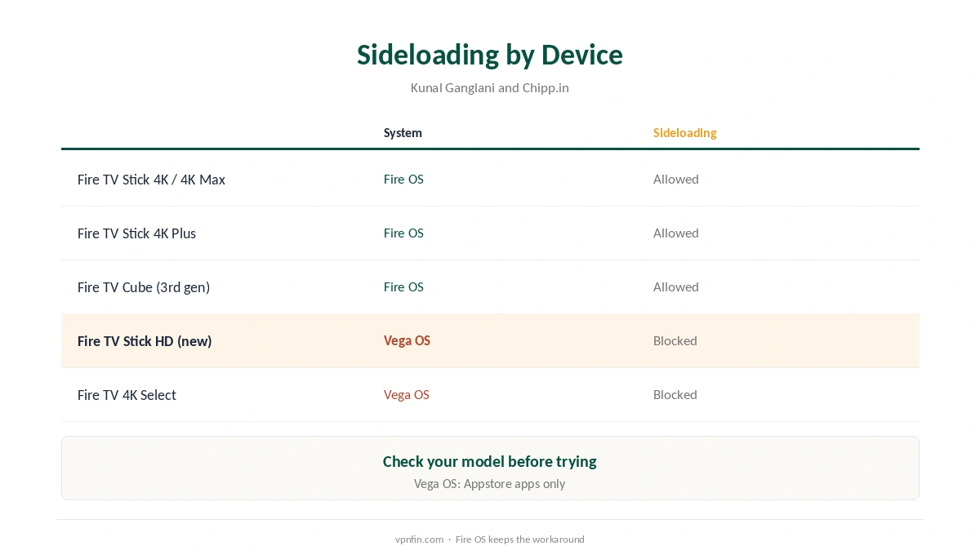
Task: Select 'Fire TV Cube (3rd gen)' row label
Action: (144, 287)
